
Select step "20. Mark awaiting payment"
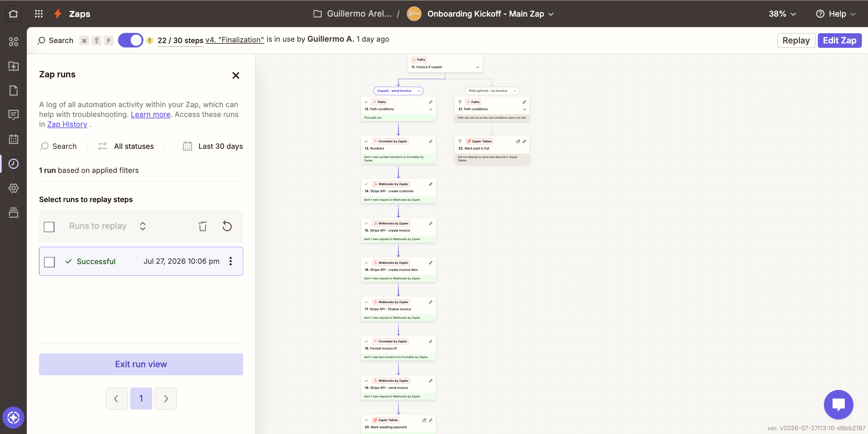[398, 424]
